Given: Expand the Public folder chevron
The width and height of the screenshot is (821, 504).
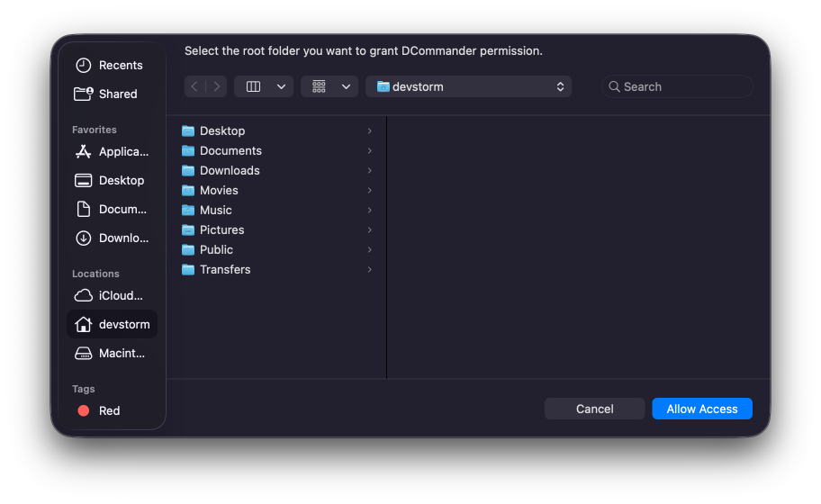Looking at the screenshot, I should [x=370, y=250].
